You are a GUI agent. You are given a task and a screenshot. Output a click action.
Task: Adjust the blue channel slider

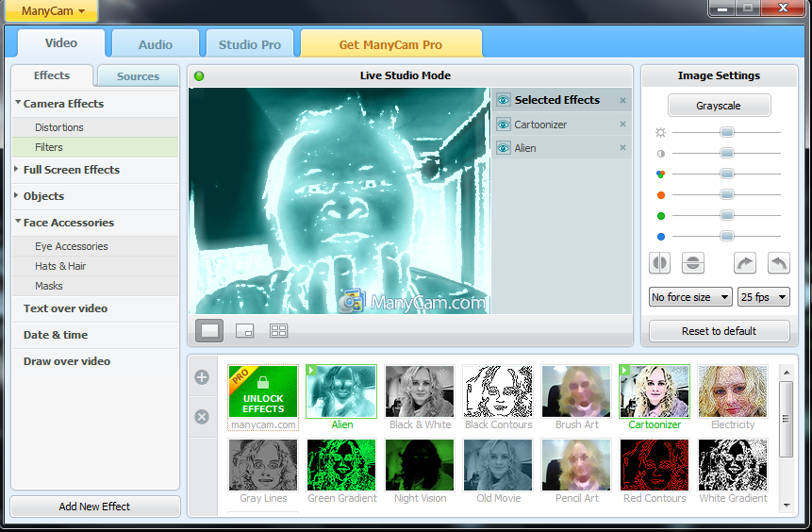pyautogui.click(x=726, y=236)
